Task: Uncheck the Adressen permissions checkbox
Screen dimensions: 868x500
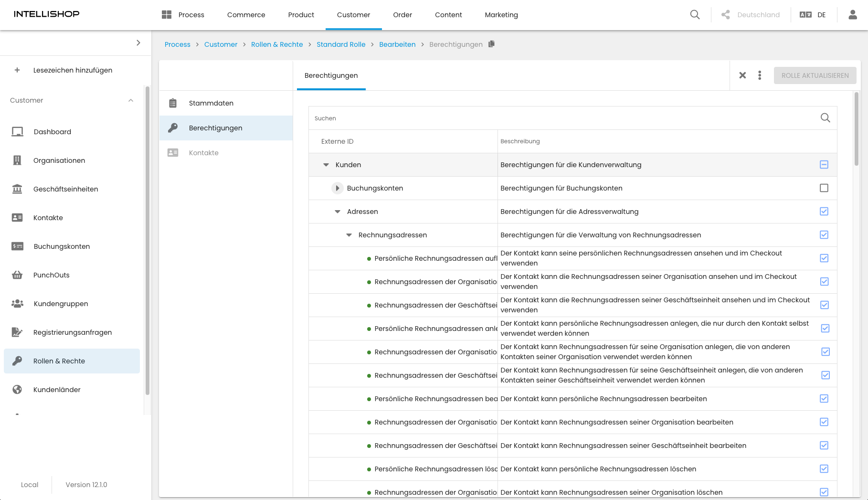Action: pos(824,212)
